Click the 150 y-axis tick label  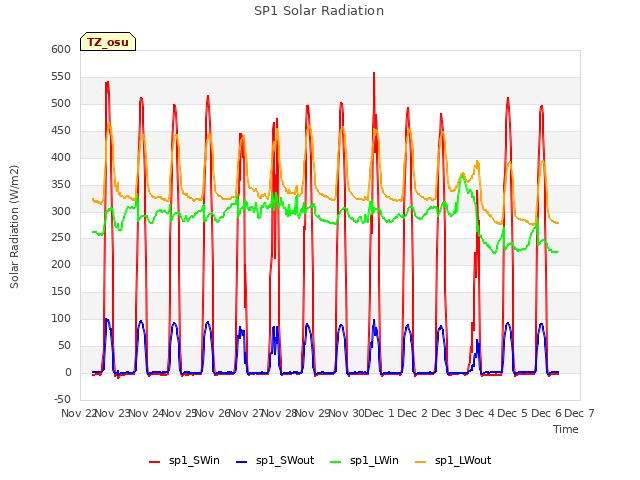tap(61, 291)
